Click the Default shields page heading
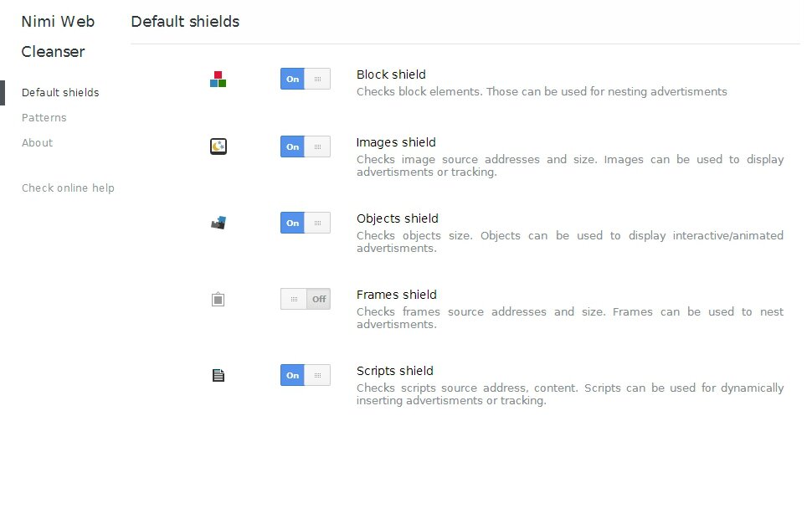 pyautogui.click(x=185, y=22)
